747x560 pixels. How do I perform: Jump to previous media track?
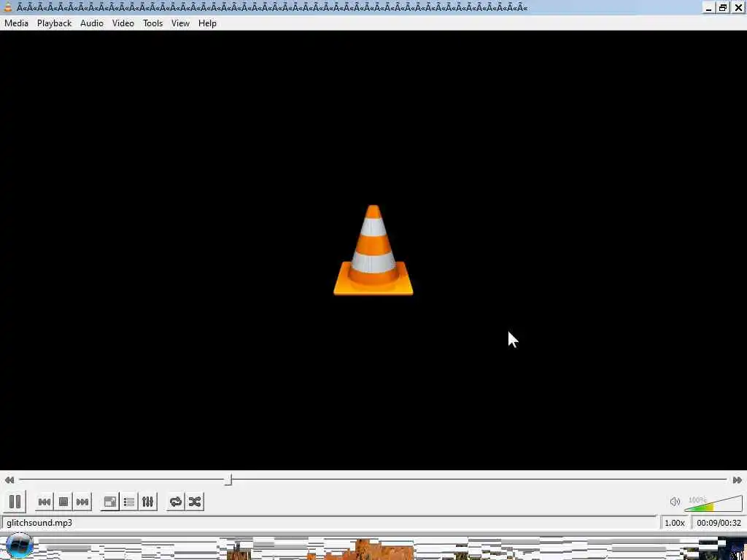tap(44, 502)
